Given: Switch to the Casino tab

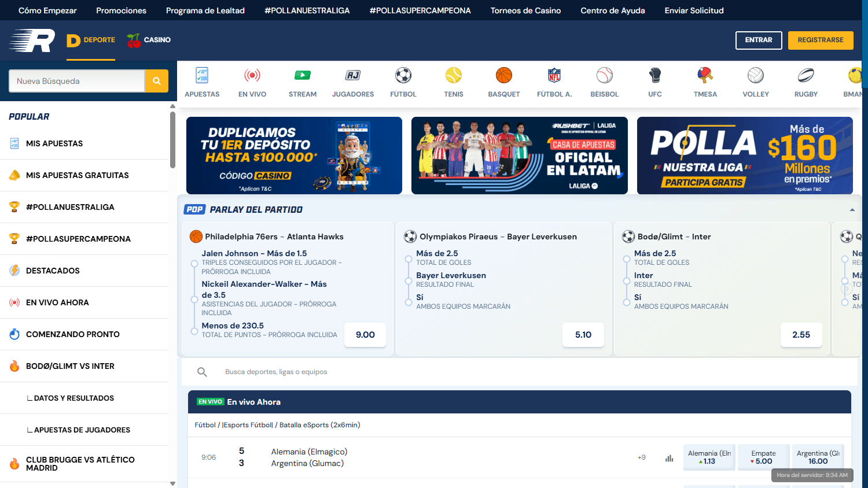Looking at the screenshot, I should click(x=149, y=40).
